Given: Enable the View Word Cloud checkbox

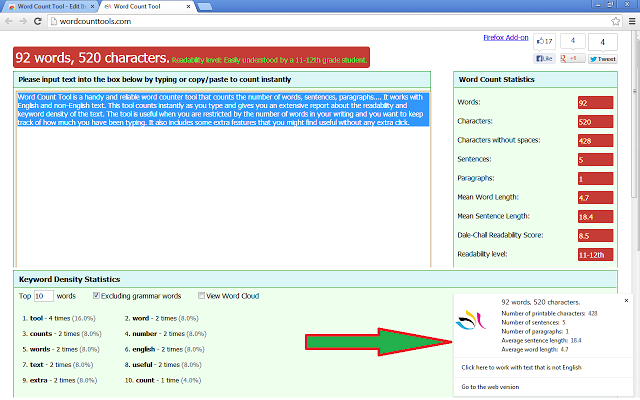Looking at the screenshot, I should [202, 296].
